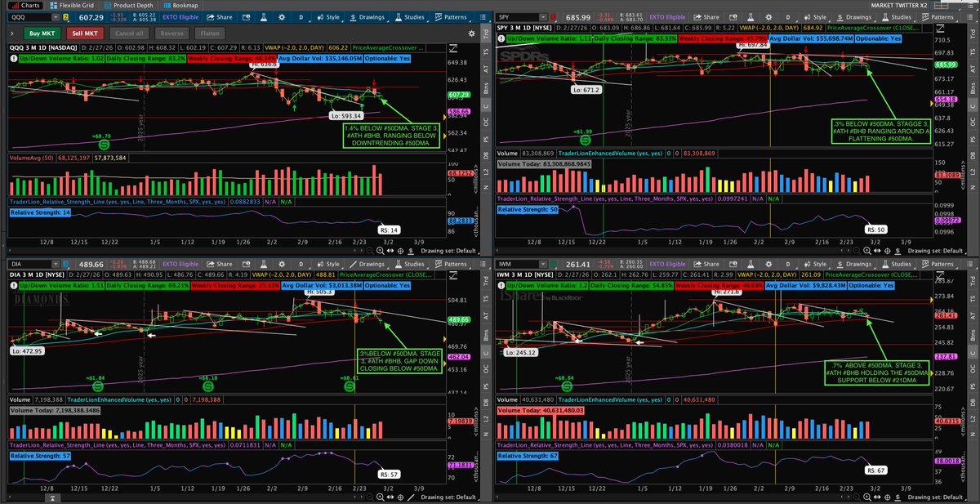Open the Trd side tab on QQQ chart
This screenshot has height=504, width=980.
[x=485, y=32]
